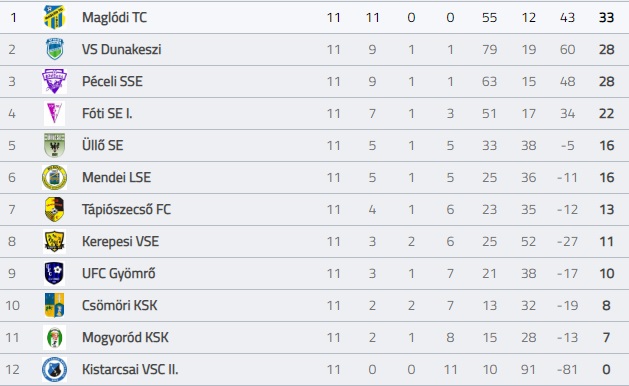The height and width of the screenshot is (386, 629).
Task: Open the Maglódi TC team name
Action: pyautogui.click(x=114, y=17)
